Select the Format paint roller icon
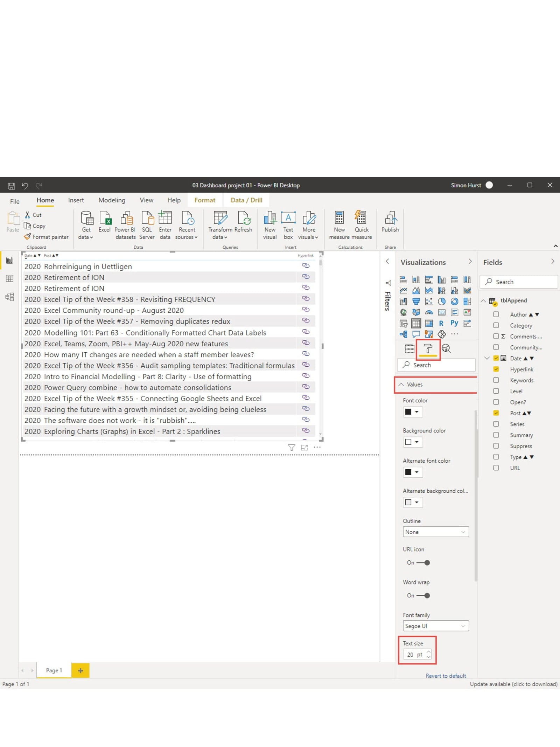 tap(428, 348)
